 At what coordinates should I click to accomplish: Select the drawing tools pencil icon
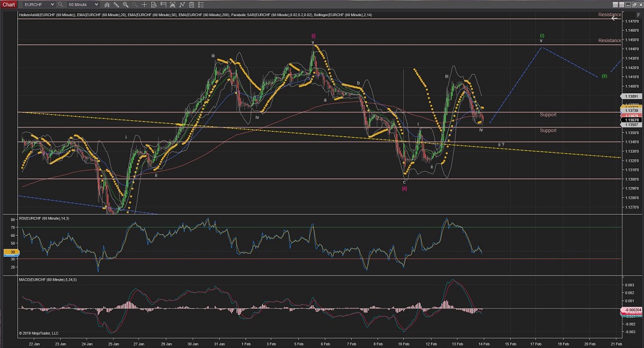tap(116, 5)
